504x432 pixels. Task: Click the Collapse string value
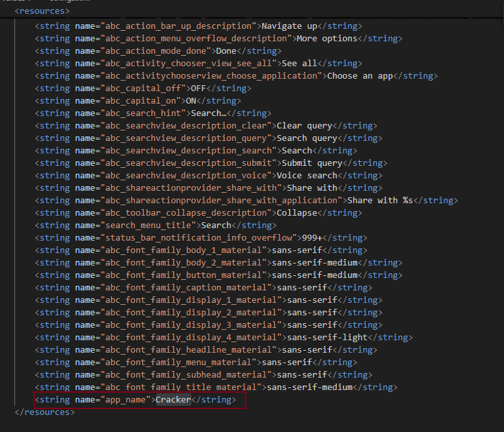296,213
